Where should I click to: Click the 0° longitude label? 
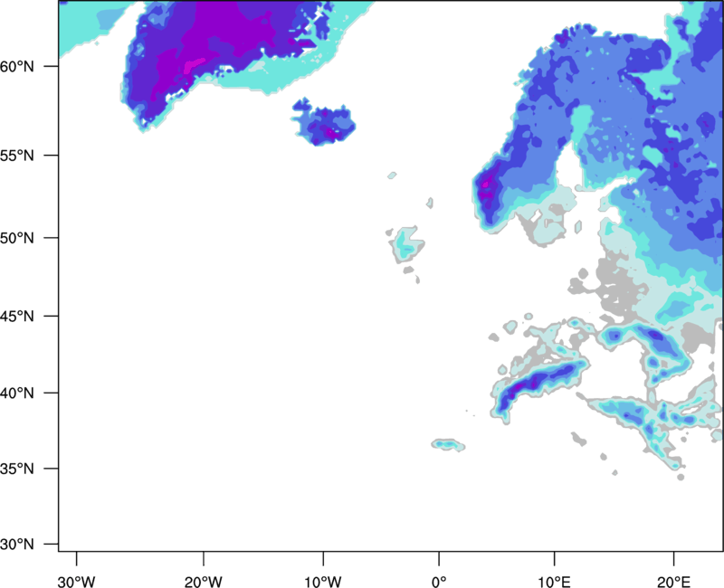pos(439,582)
